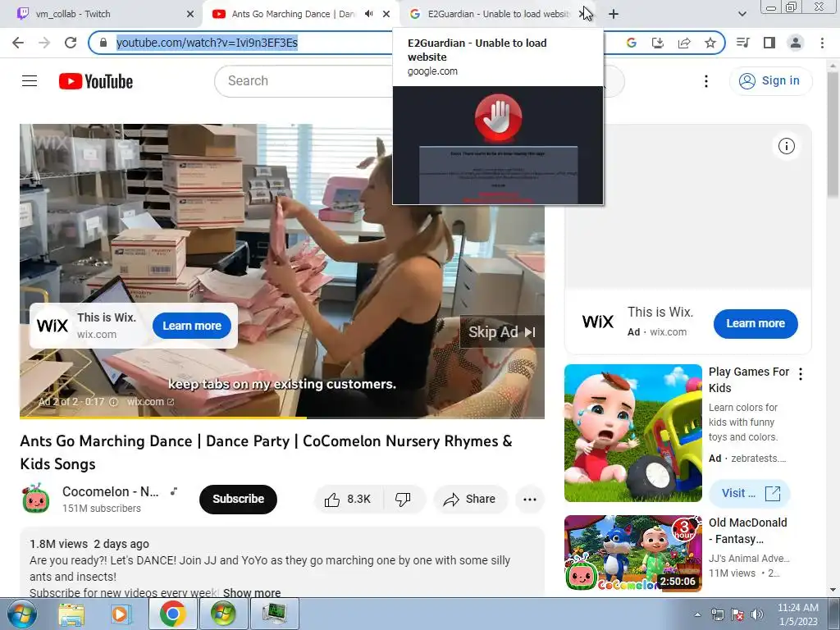Go back with the browser back arrow
Viewport: 840px width, 630px height.
point(18,43)
